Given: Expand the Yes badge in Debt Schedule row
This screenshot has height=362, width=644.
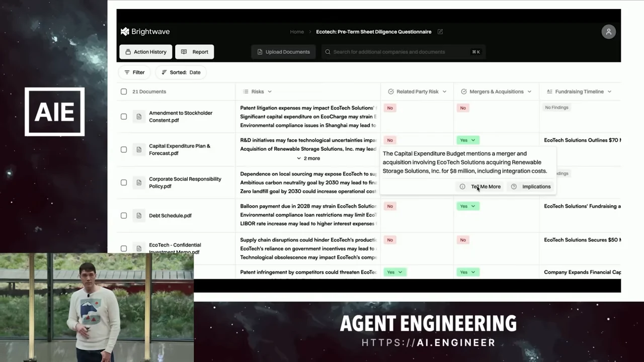Looking at the screenshot, I should click(x=467, y=206).
